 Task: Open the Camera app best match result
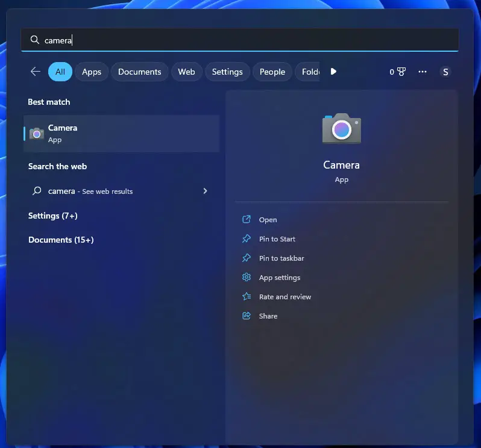122,134
